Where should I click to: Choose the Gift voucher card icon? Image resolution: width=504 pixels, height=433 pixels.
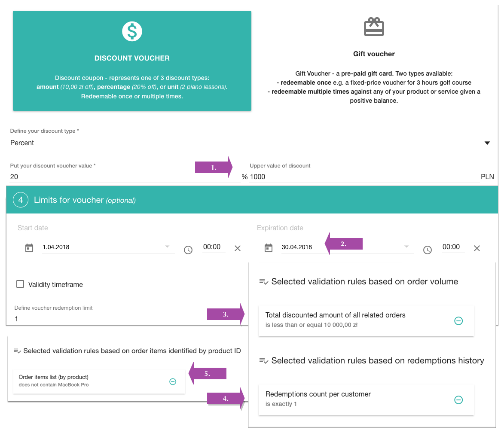coord(374,27)
